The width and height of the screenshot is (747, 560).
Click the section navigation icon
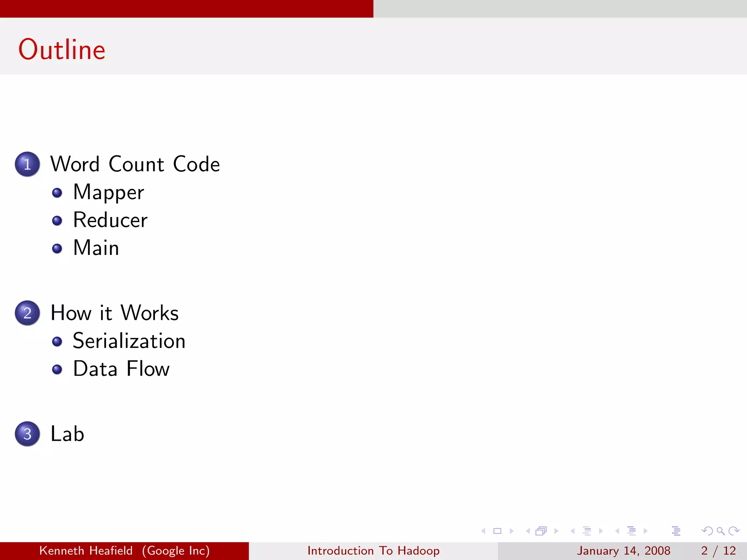pyautogui.click(x=631, y=531)
